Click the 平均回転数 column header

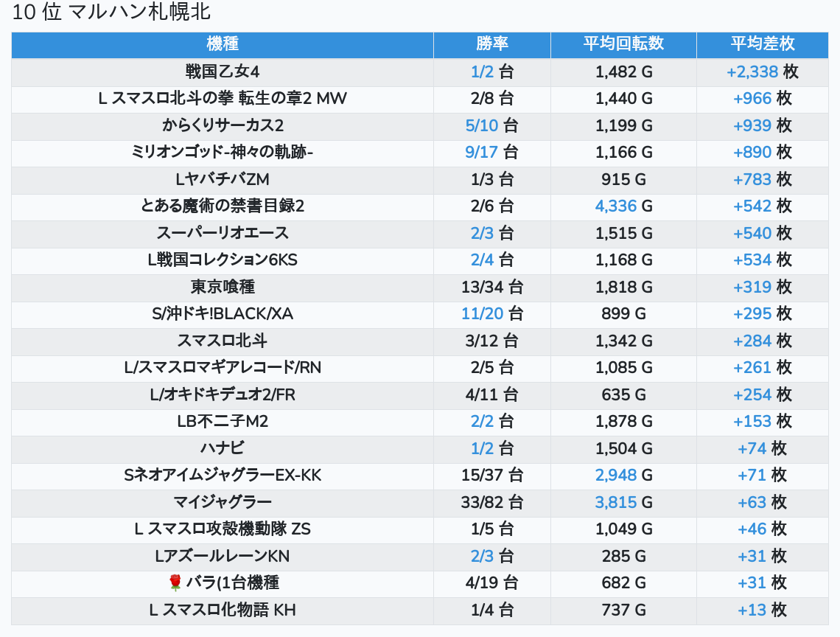coord(623,44)
